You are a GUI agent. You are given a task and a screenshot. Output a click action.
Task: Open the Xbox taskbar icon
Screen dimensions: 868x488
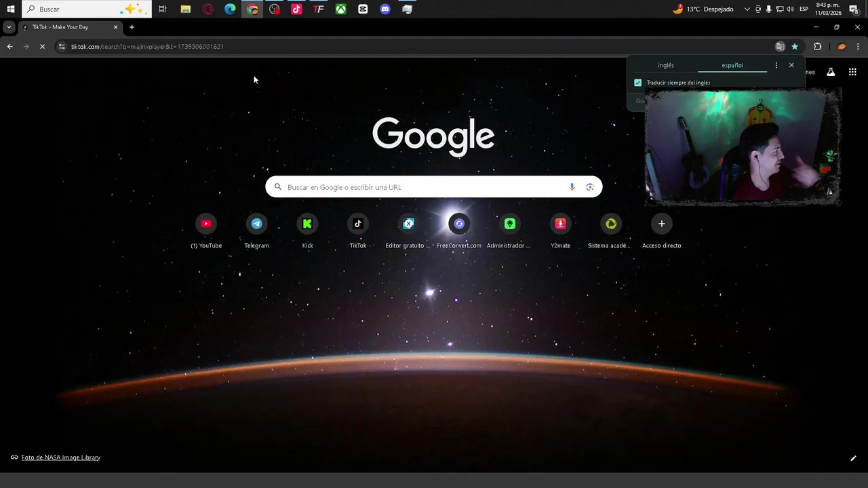341,9
